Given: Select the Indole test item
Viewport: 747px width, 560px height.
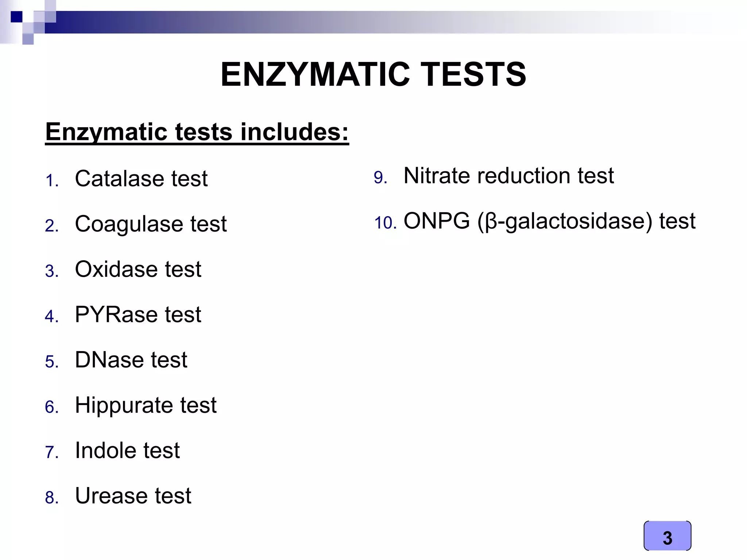Looking at the screenshot, I should coord(127,451).
